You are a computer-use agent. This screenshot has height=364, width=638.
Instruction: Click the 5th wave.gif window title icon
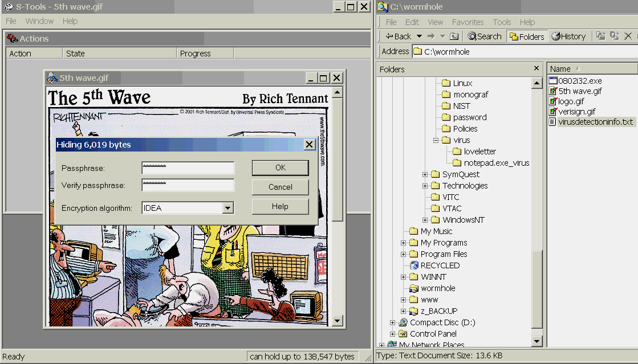(x=52, y=77)
